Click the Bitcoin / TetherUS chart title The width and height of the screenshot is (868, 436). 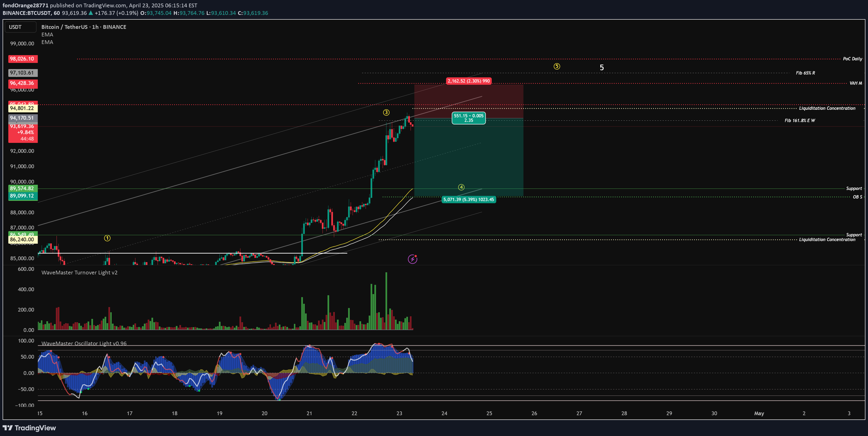[x=84, y=27]
